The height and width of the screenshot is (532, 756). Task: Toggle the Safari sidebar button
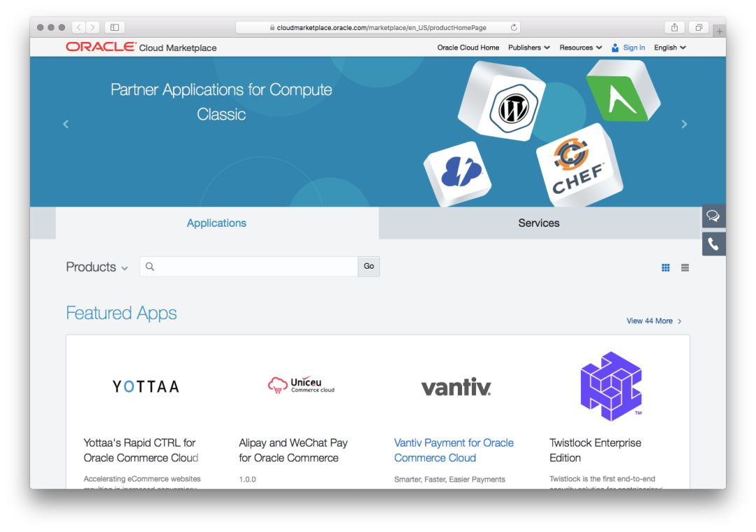(x=115, y=27)
